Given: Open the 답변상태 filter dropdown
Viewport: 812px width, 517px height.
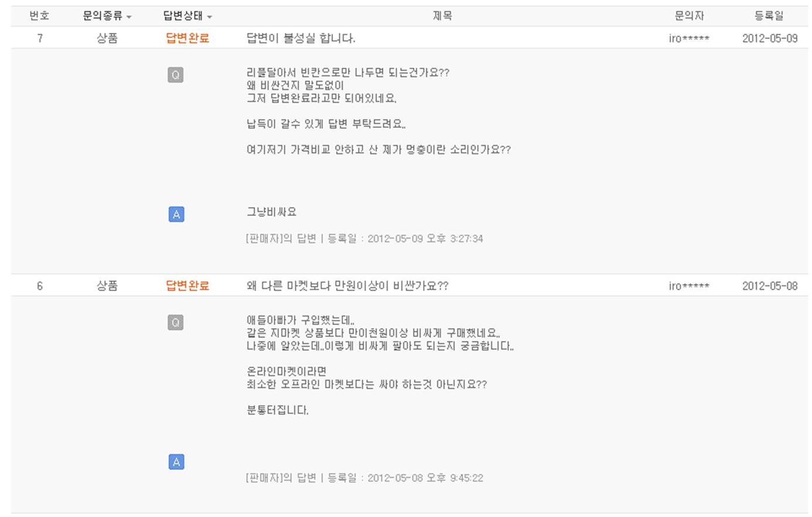Looking at the screenshot, I should [188, 16].
